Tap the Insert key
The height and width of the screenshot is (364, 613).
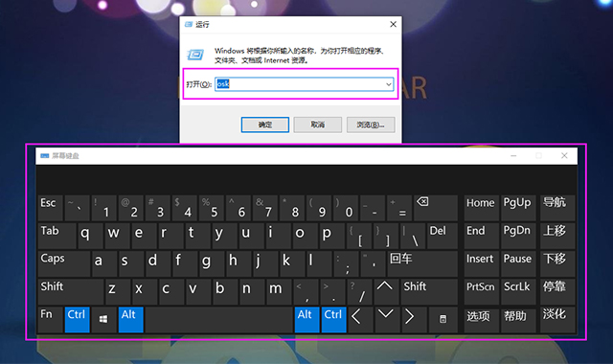481,264
